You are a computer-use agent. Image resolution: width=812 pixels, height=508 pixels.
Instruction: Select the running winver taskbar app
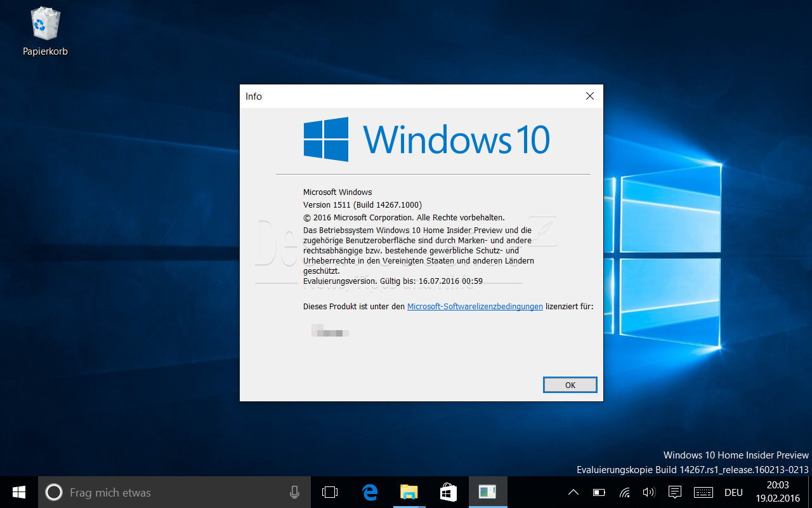(488, 492)
